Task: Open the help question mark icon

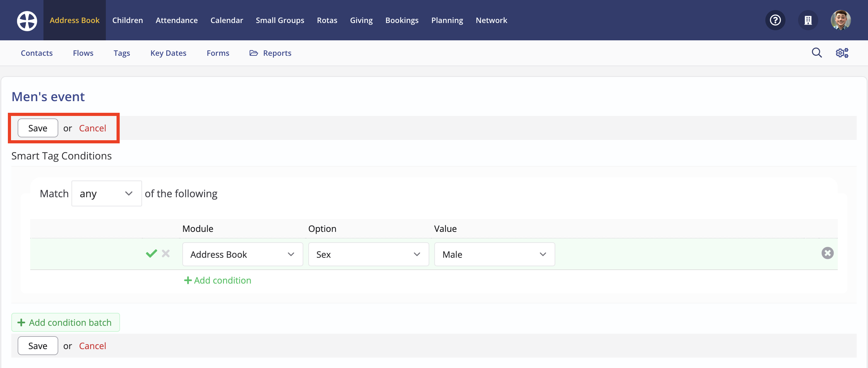Action: point(775,20)
